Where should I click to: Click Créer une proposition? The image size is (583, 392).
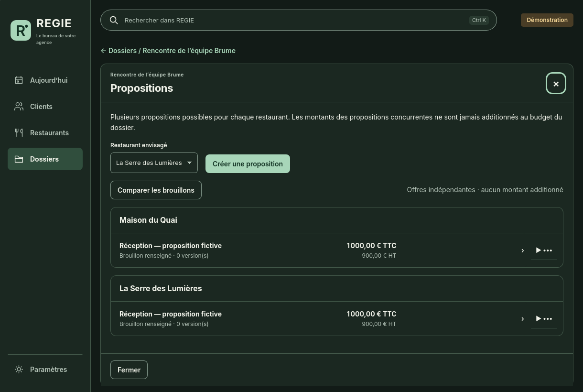pos(248,164)
